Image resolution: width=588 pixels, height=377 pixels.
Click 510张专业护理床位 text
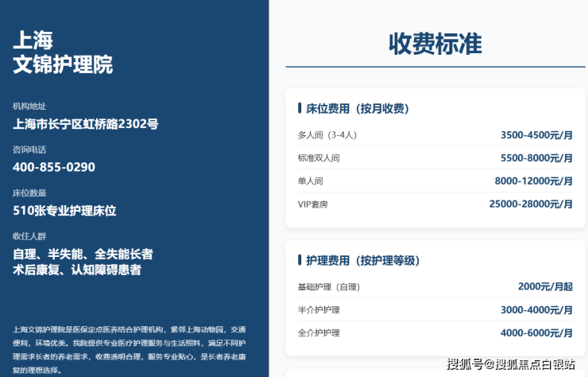point(64,211)
